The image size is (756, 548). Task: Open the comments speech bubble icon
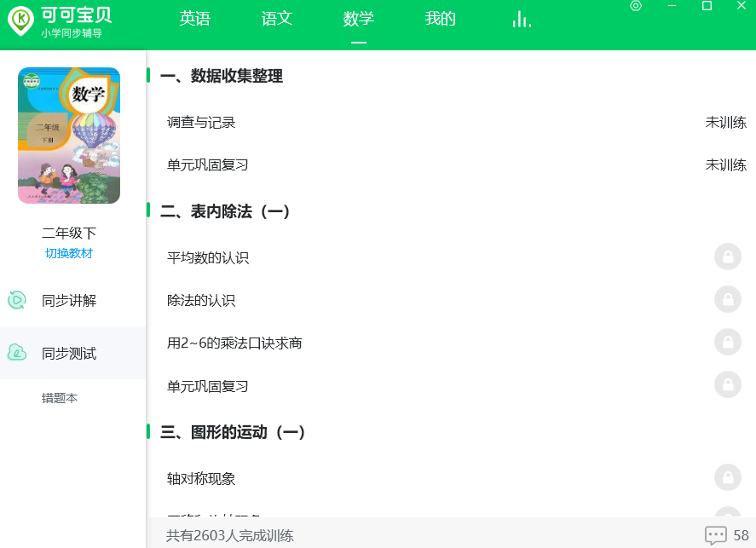tap(715, 535)
